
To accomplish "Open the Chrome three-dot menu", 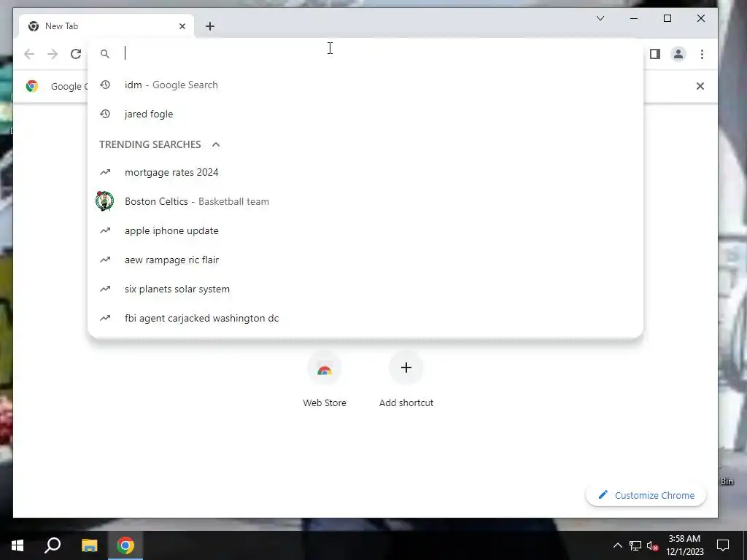I will 702,54.
